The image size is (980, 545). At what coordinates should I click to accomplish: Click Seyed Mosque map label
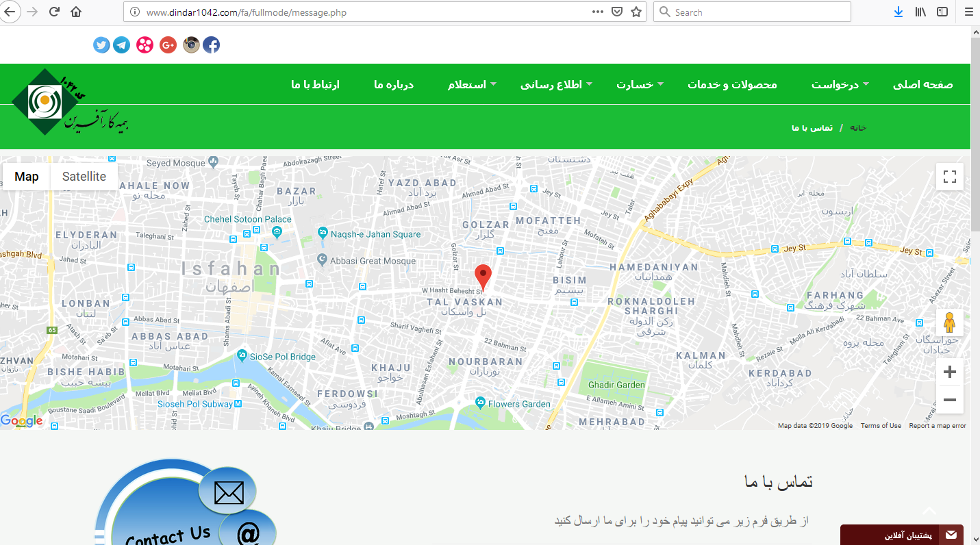pos(176,163)
